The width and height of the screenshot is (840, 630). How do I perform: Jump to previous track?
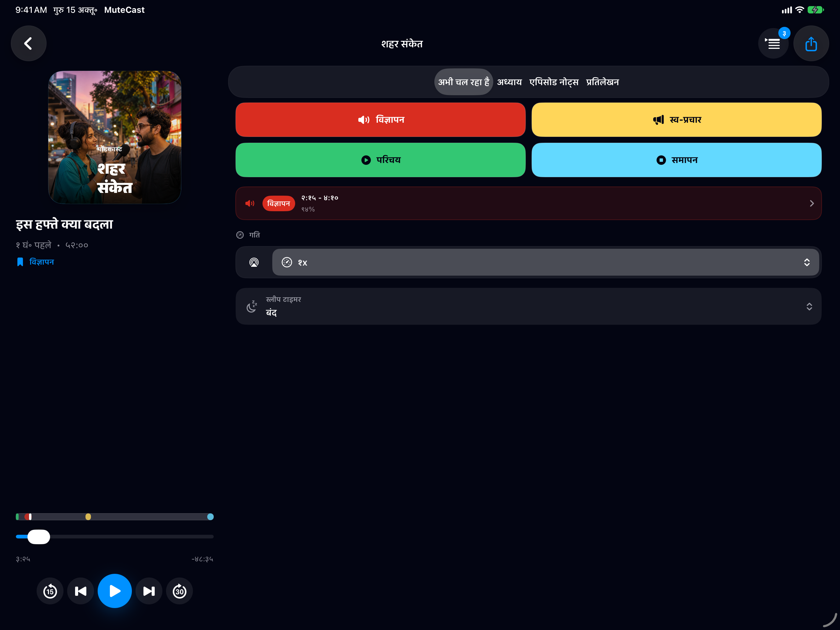[x=81, y=591]
